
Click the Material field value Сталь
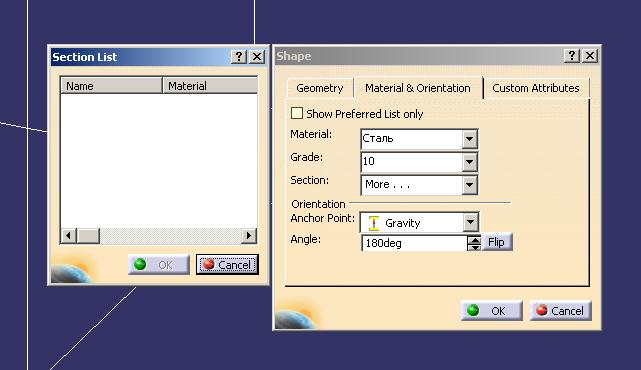pyautogui.click(x=378, y=139)
